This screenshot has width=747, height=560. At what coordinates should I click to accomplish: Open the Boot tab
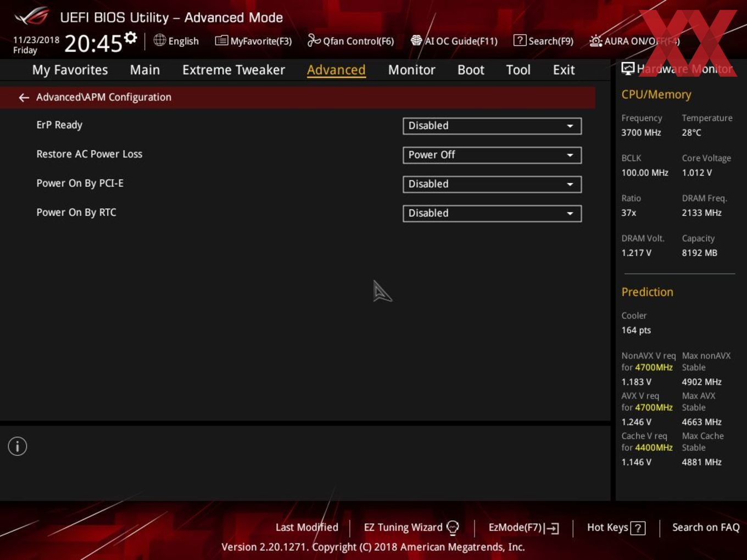coord(471,70)
